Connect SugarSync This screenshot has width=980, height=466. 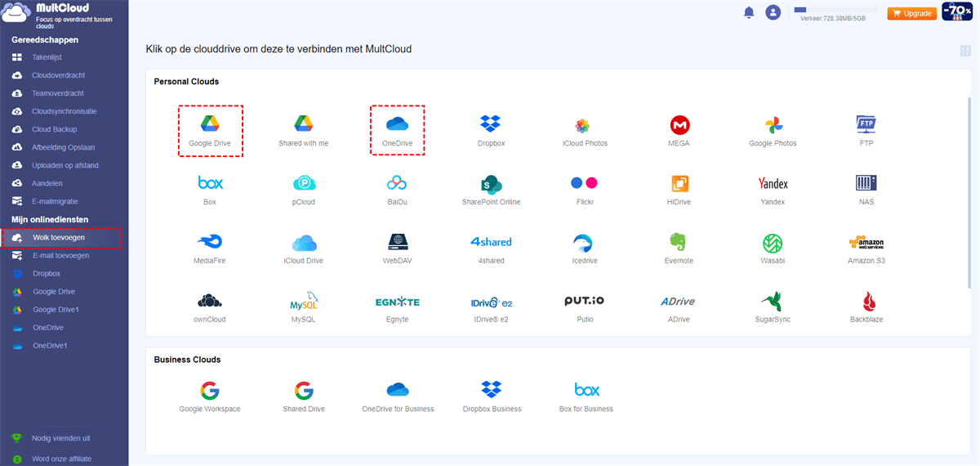tap(771, 301)
